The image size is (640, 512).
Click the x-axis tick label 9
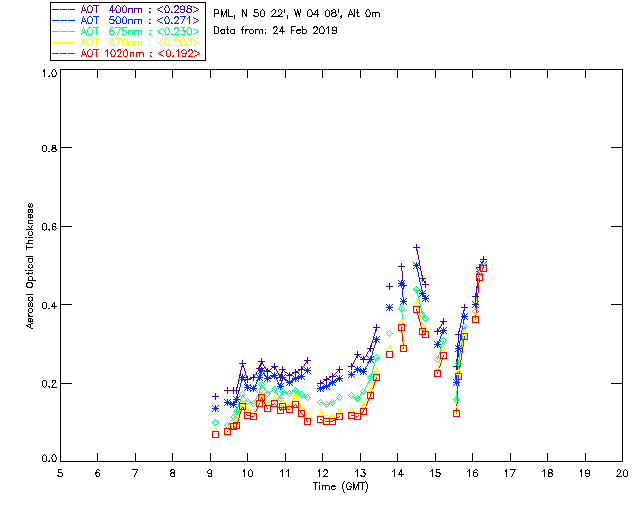point(210,474)
